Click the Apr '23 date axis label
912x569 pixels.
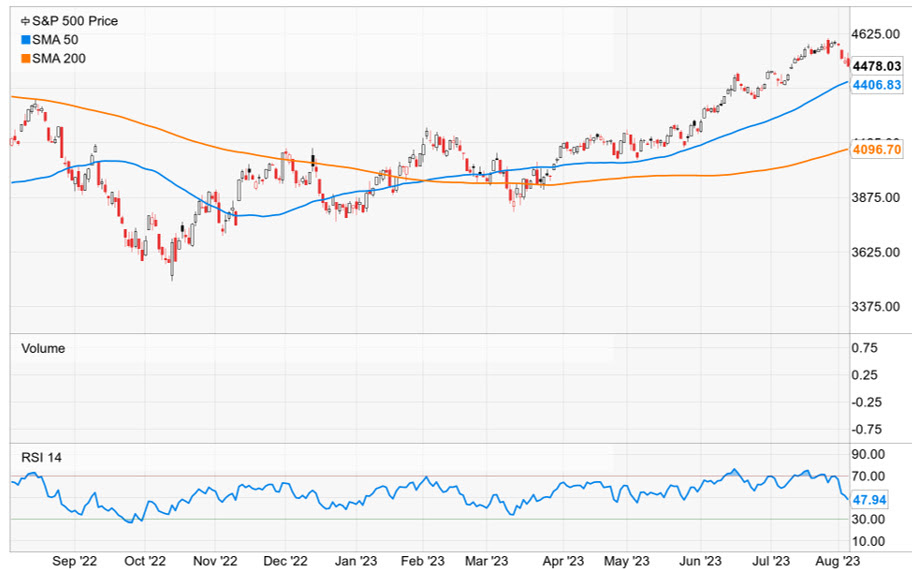click(x=562, y=561)
